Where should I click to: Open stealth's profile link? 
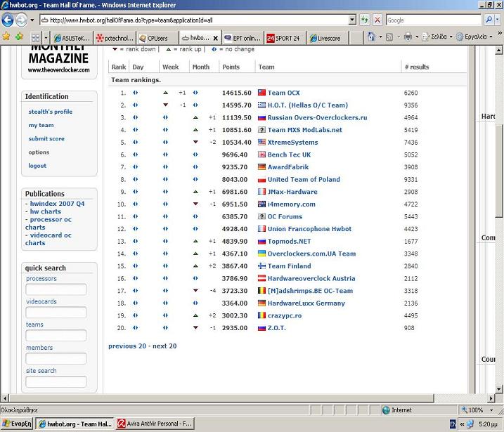click(x=51, y=112)
